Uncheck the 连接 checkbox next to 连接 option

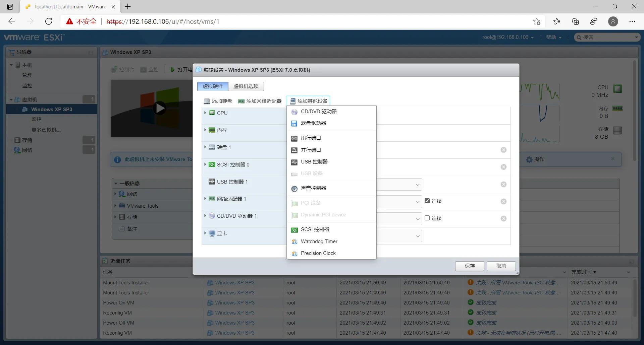click(x=427, y=200)
